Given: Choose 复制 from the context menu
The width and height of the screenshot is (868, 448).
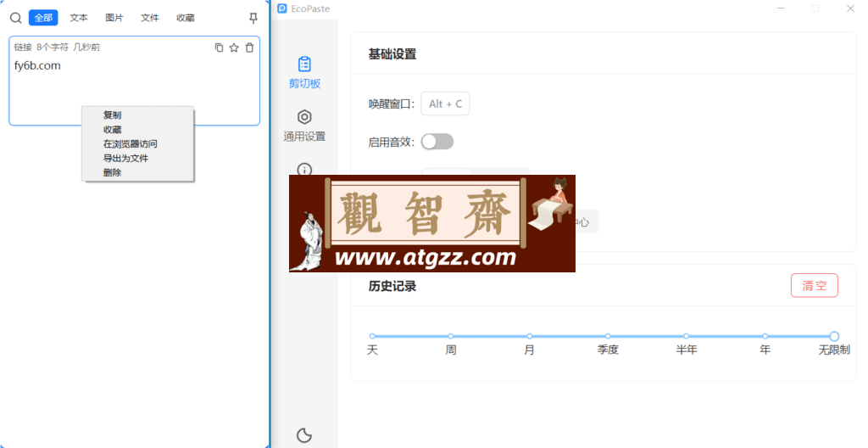Looking at the screenshot, I should (x=138, y=115).
